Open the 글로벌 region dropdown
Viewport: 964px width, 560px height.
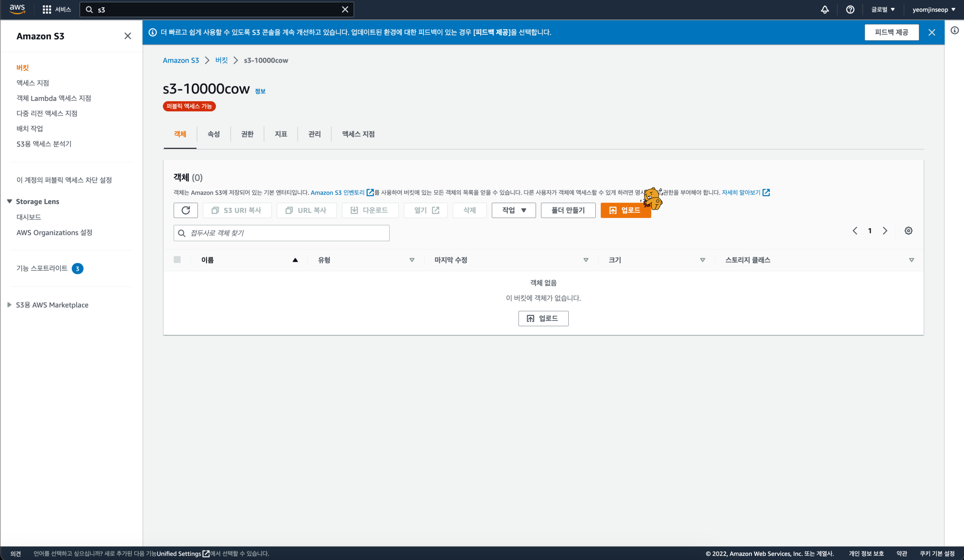(x=882, y=10)
